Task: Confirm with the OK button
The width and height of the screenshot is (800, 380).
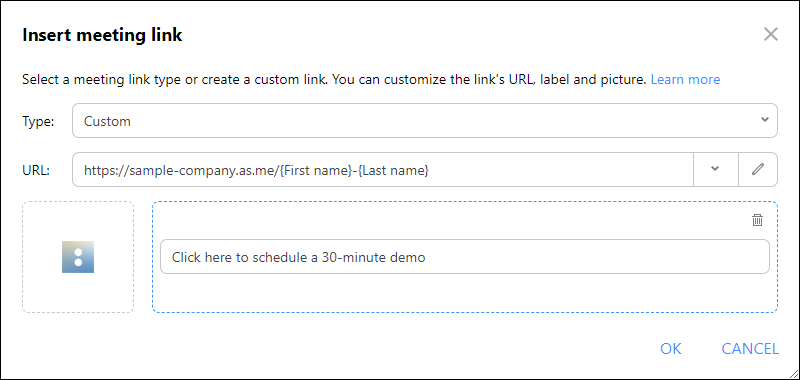Action: (x=670, y=348)
